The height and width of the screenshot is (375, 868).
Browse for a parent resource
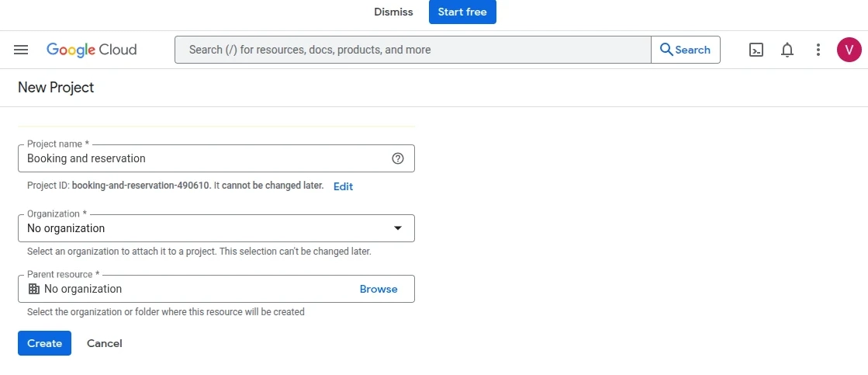[379, 289]
